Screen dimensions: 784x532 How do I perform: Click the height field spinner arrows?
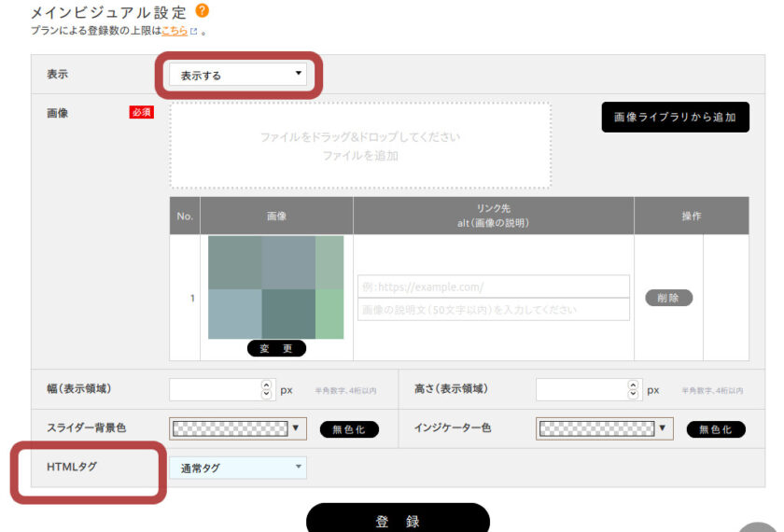(x=634, y=390)
